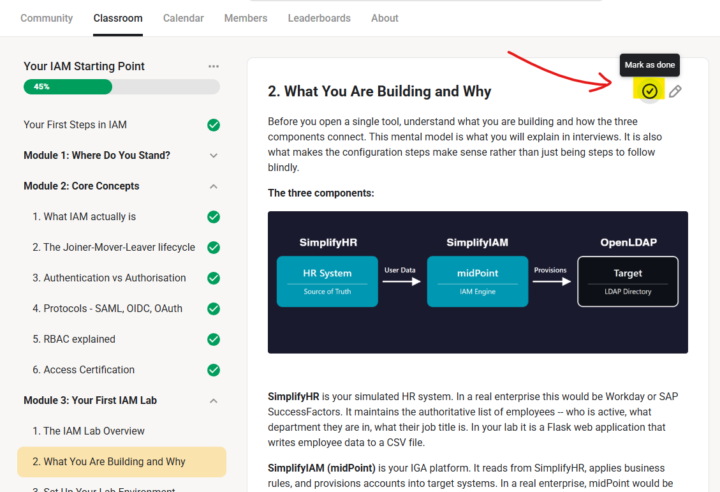Mark the lesson as done with the check icon

[649, 91]
